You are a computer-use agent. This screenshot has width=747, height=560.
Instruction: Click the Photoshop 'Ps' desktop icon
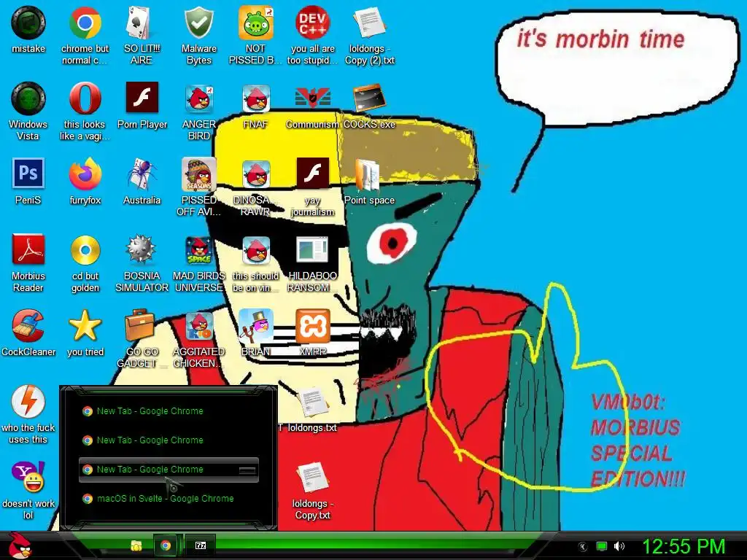[x=28, y=174]
